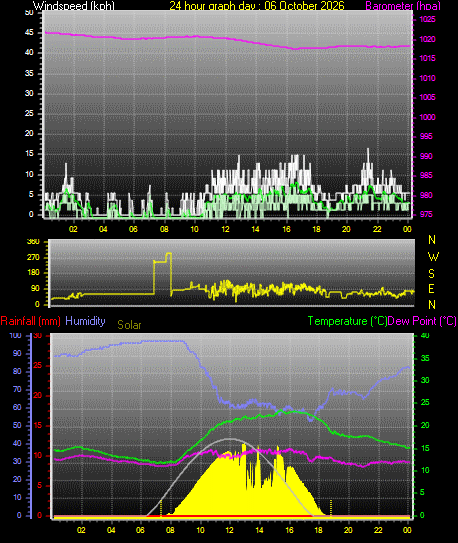Click the Rainfall (mm) legend label

point(30,321)
